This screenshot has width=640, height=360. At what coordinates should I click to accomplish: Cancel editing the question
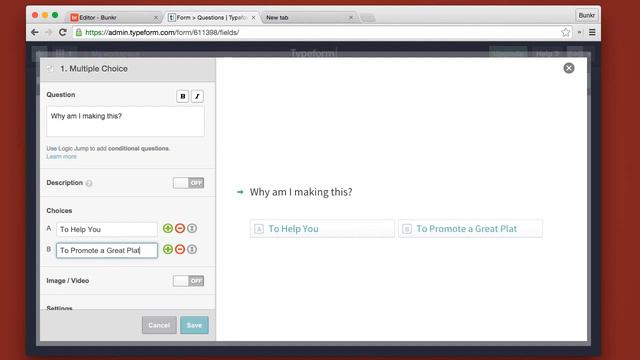159,325
